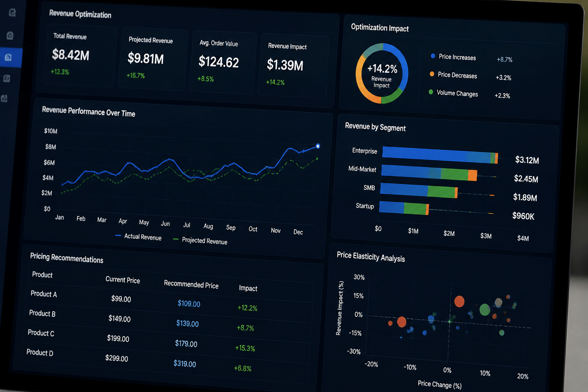Screen dimensions: 588x392
Task: Click the Revenue Impact card value "$1.39M"
Action: click(285, 65)
